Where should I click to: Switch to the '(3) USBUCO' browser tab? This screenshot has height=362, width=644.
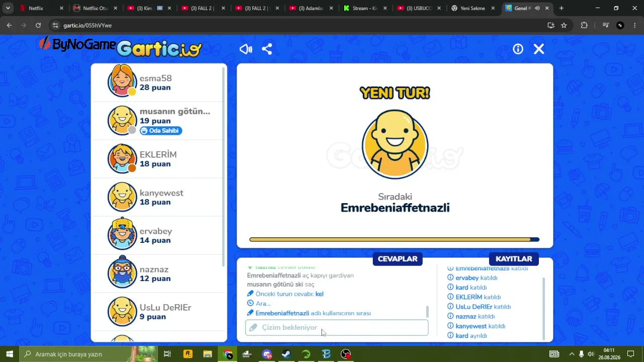pyautogui.click(x=418, y=8)
